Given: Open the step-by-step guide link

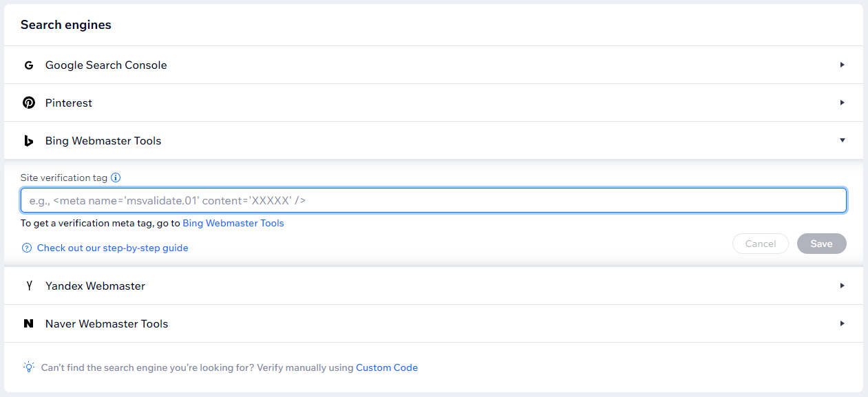Looking at the screenshot, I should pos(112,248).
